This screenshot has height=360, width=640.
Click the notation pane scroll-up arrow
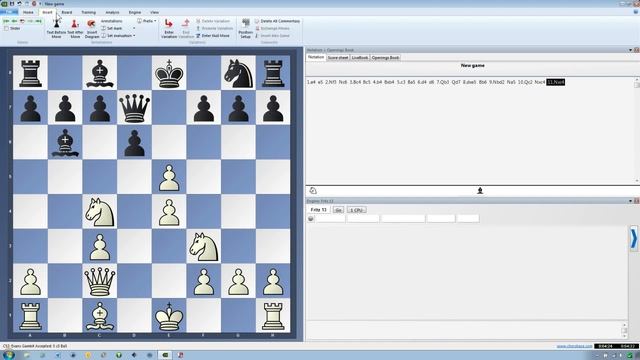637,79
